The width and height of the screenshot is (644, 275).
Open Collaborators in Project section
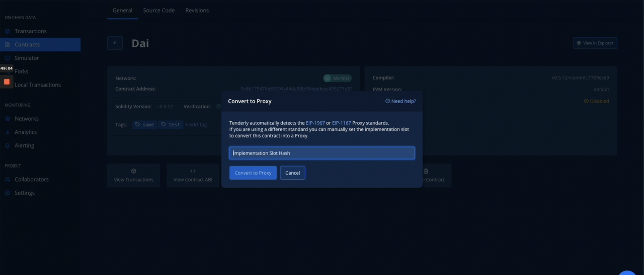32,179
